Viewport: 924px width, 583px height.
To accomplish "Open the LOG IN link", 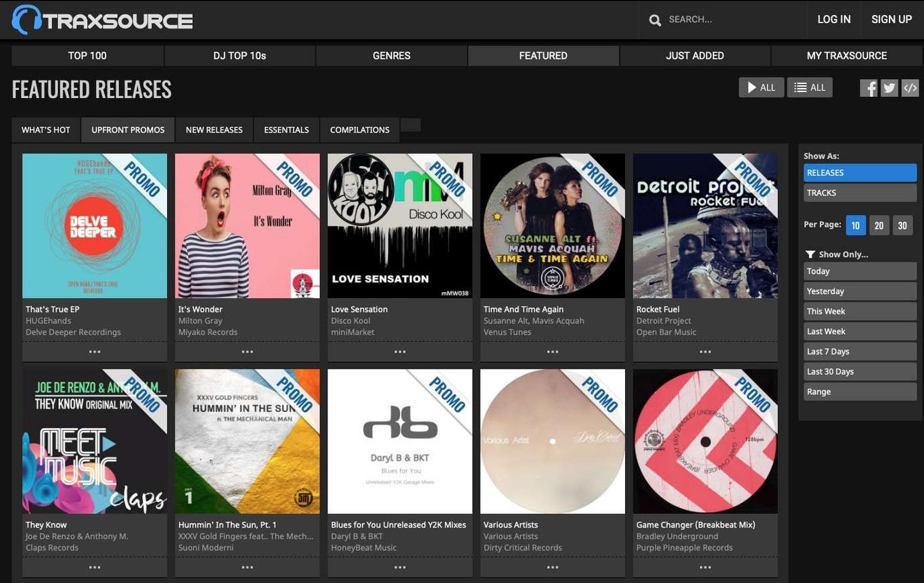I will 834,20.
